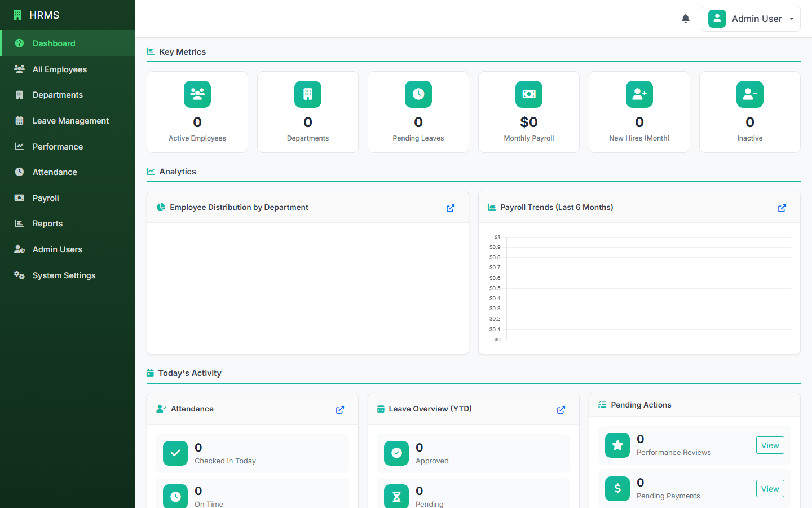Open All Employees page
This screenshot has width=812, height=508.
68,69
